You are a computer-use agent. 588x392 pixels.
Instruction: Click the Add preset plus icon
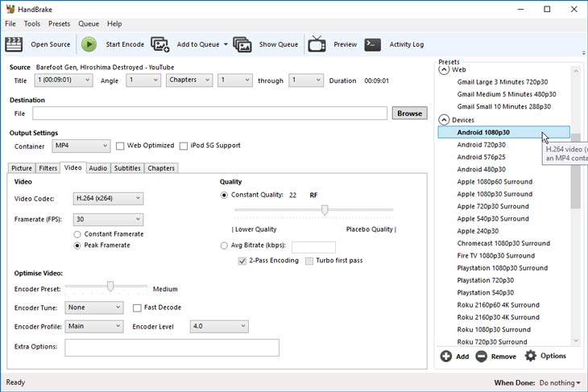point(446,356)
